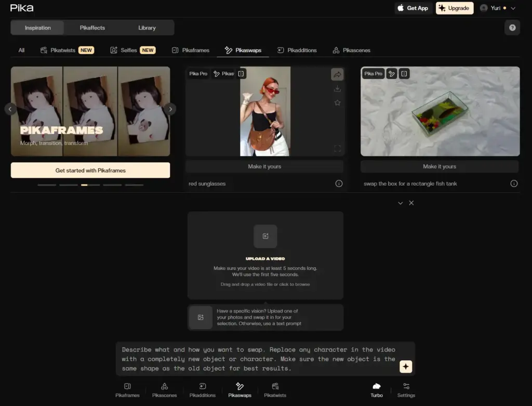Click the Pika Pro badge on red sunglasses card

198,74
